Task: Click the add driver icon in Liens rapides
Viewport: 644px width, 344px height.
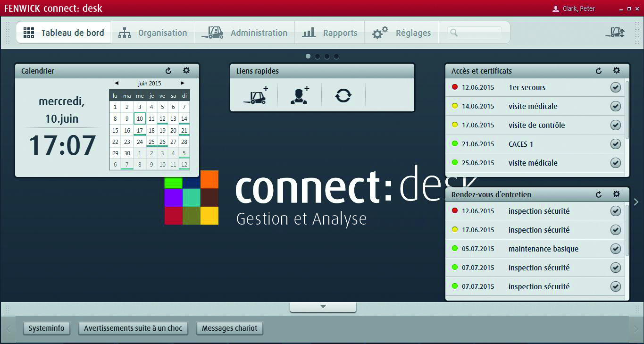Action: (299, 95)
